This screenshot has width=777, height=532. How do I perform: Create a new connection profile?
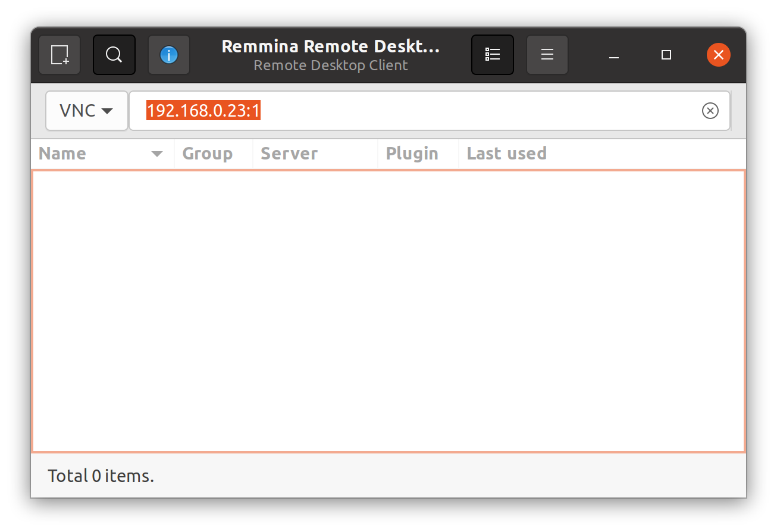click(59, 55)
